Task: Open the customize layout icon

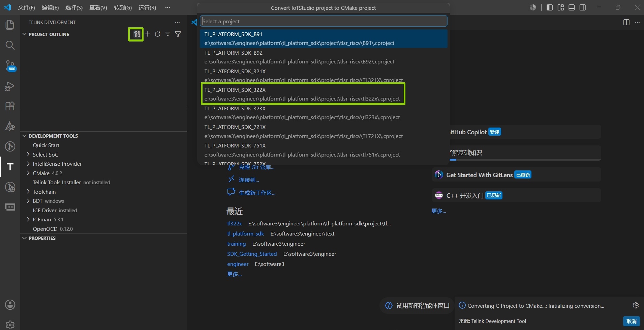Action: coord(561,7)
